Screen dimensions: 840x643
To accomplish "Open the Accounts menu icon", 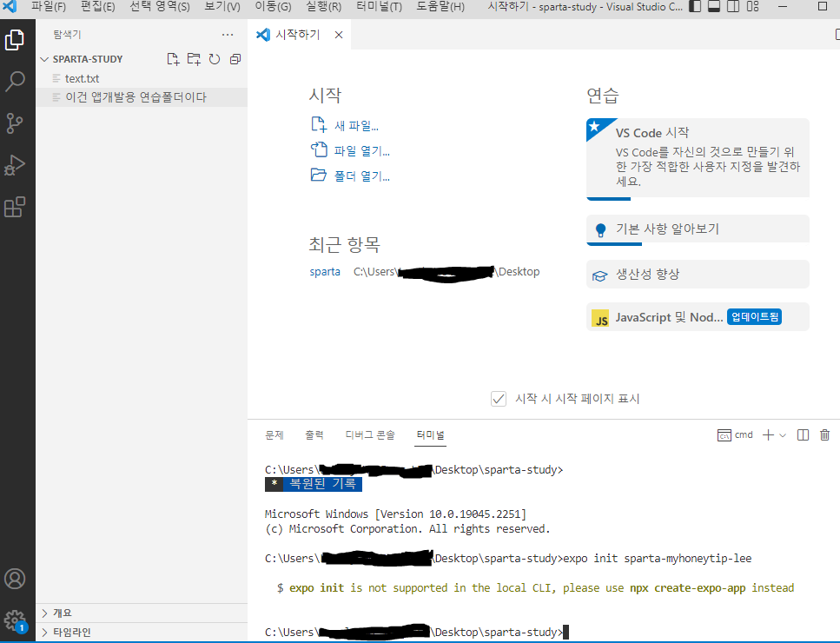I will [15, 579].
